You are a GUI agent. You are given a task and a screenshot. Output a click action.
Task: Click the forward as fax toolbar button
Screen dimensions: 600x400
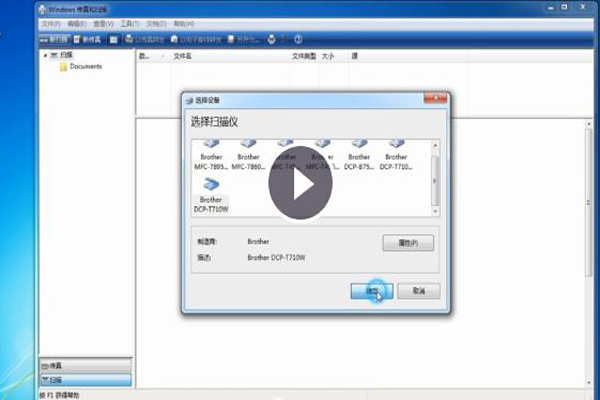145,39
